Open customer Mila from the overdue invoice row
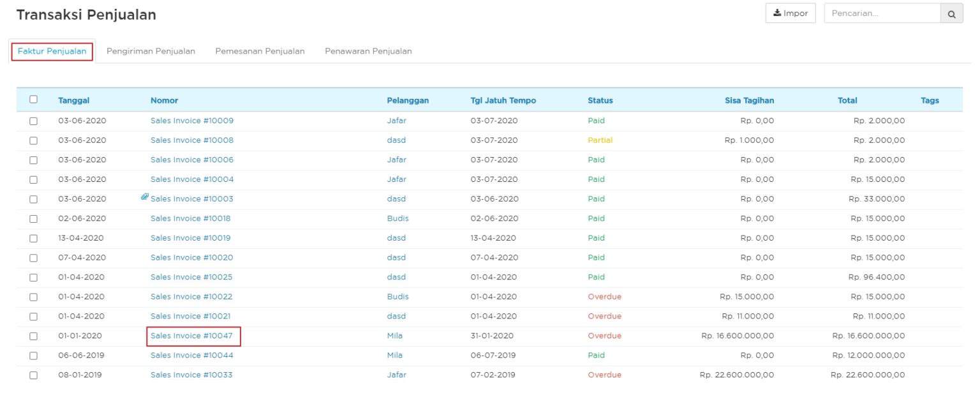 pyautogui.click(x=394, y=335)
